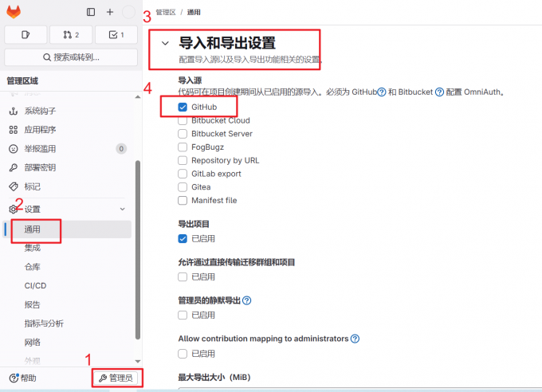542x392 pixels.
Task: Click the 举报滥用 face icon
Action: tap(13, 149)
